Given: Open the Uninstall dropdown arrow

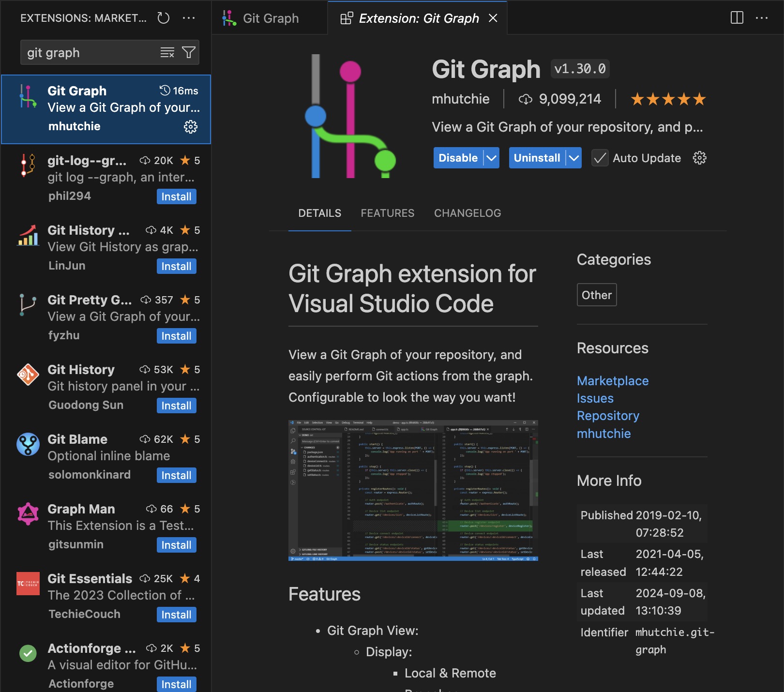Looking at the screenshot, I should tap(574, 158).
